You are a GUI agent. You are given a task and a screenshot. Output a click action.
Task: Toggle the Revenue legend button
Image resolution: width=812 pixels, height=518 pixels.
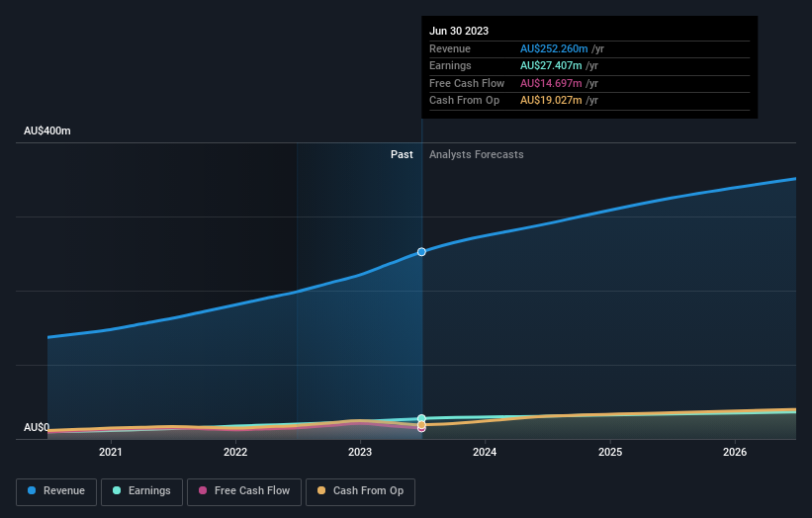56,491
